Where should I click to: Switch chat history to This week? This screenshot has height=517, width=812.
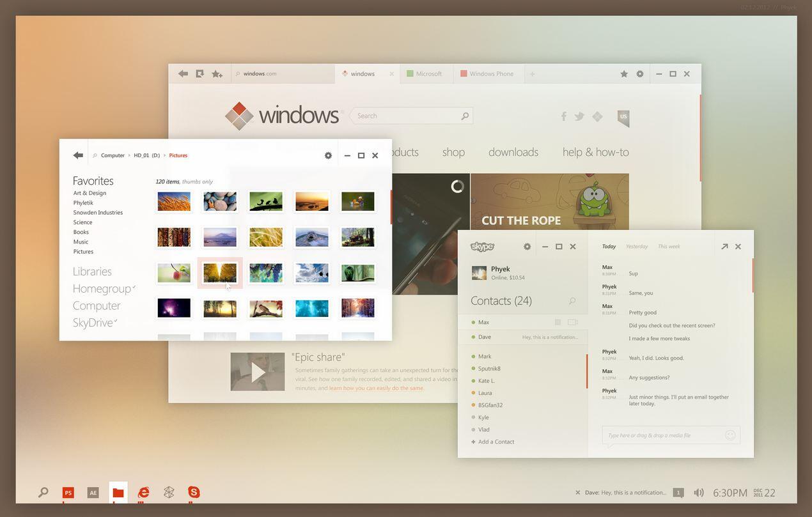click(669, 246)
